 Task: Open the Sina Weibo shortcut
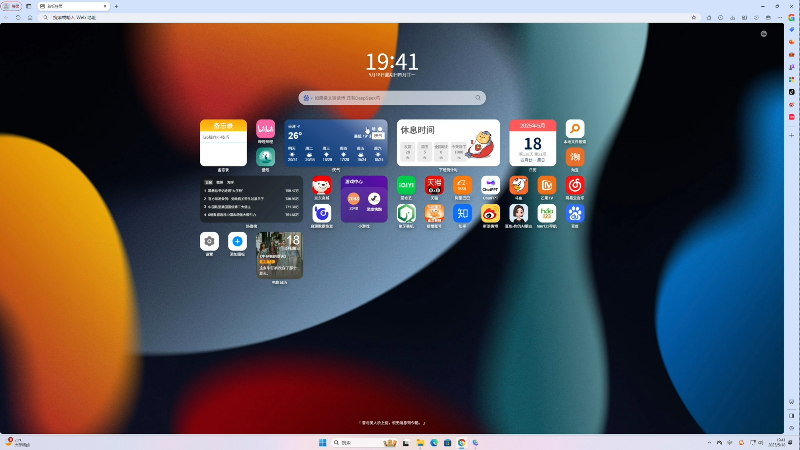[x=490, y=213]
